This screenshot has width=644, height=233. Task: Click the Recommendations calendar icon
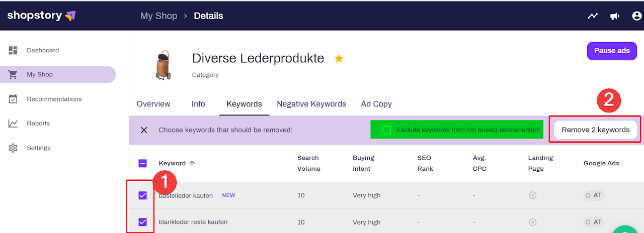pyautogui.click(x=13, y=99)
